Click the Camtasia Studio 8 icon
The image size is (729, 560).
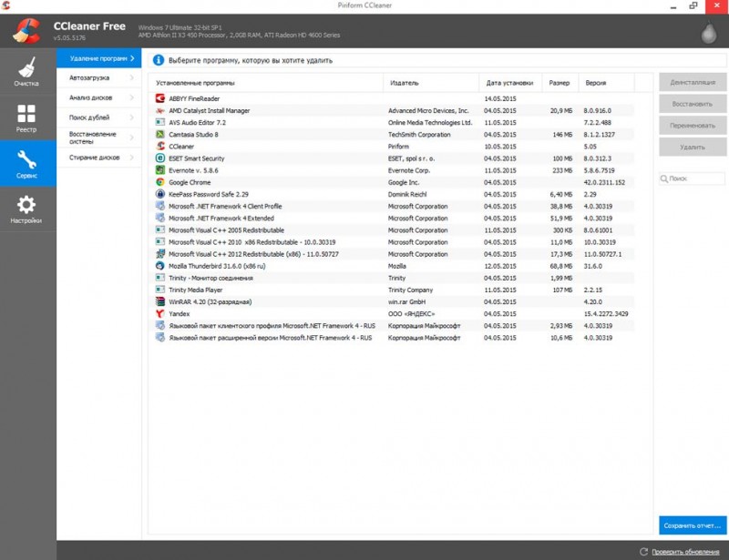pos(160,134)
